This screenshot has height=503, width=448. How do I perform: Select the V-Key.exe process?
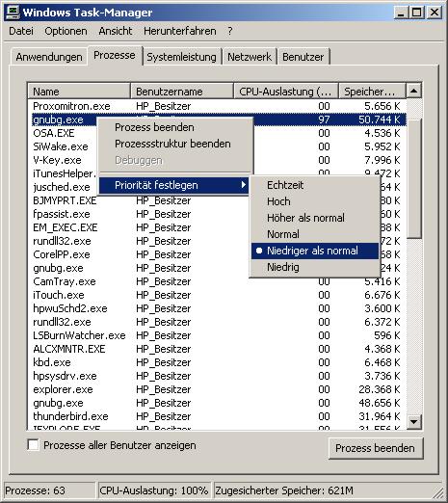pos(57,160)
